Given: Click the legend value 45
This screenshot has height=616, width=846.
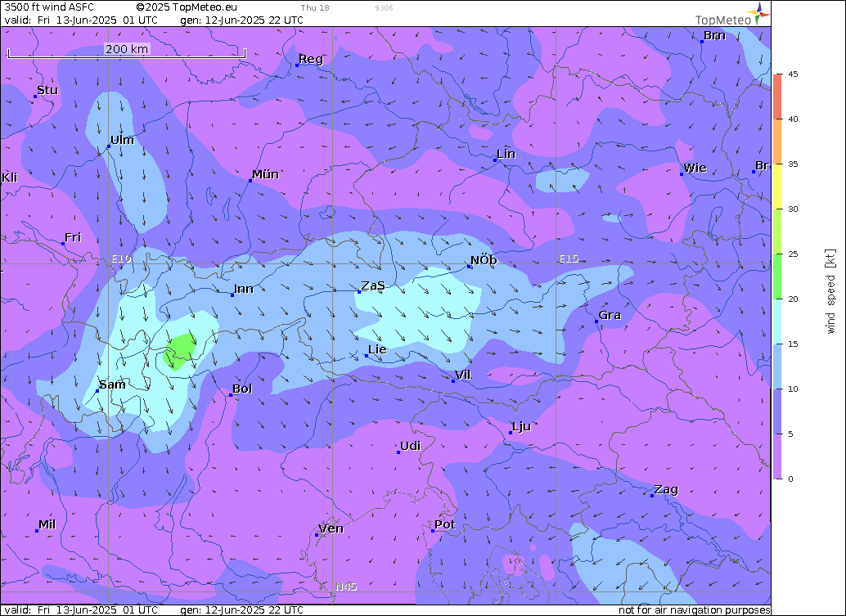Looking at the screenshot, I should tap(793, 74).
